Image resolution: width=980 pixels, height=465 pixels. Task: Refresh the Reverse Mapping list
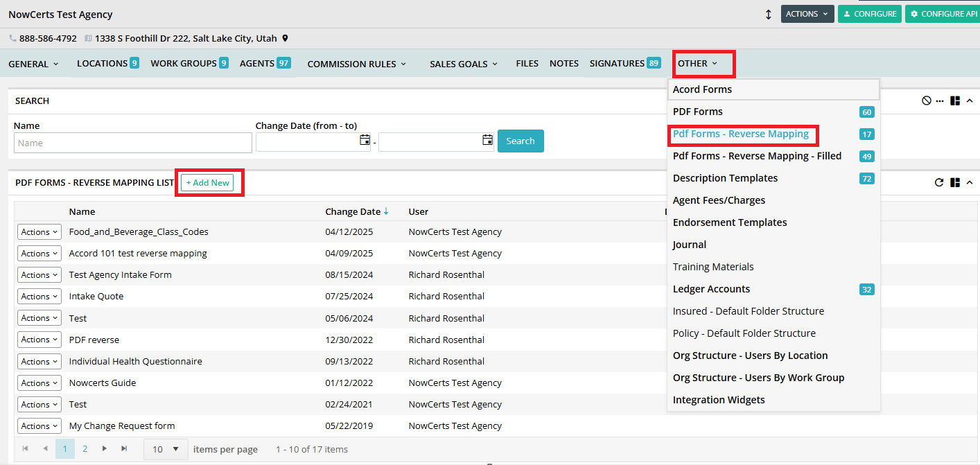coord(939,182)
